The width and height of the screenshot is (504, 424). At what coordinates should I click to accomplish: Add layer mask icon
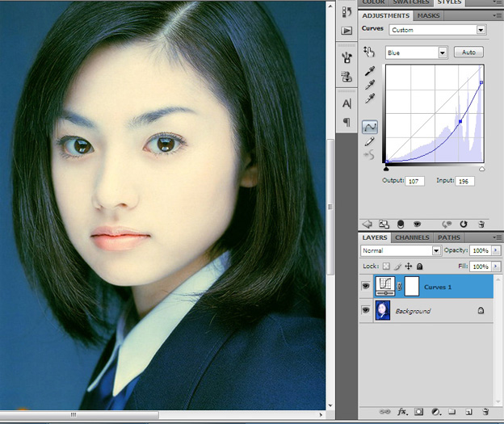pos(418,411)
